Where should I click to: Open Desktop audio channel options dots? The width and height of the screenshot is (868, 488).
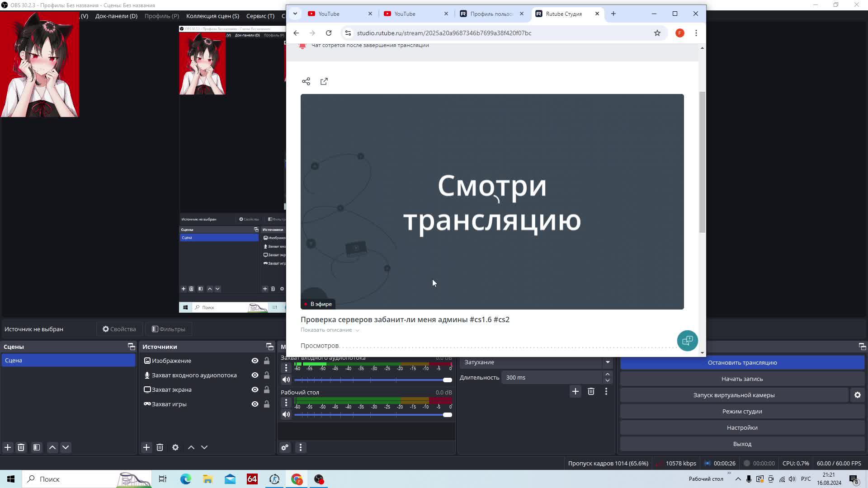click(x=286, y=402)
